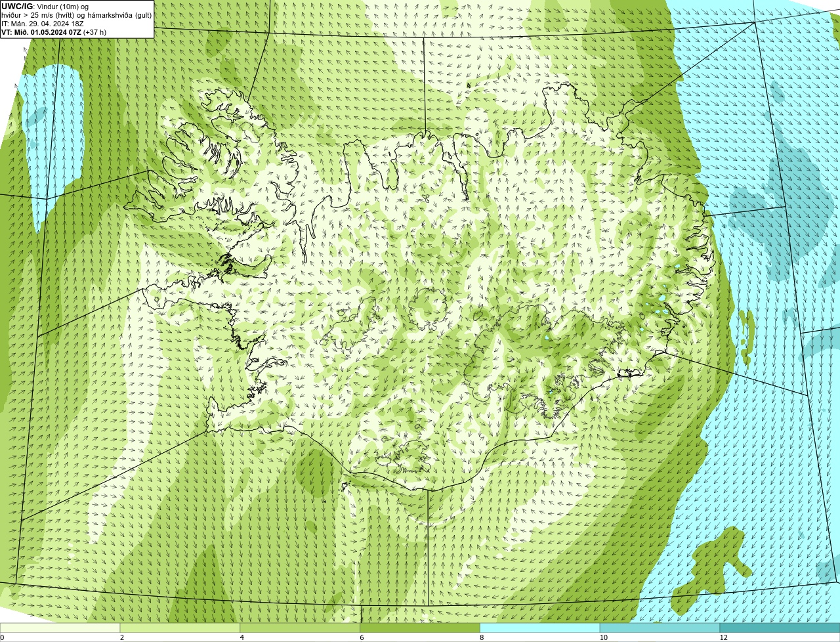The width and height of the screenshot is (840, 642).
Task: Click the scale label '4'
Action: pyautogui.click(x=242, y=637)
